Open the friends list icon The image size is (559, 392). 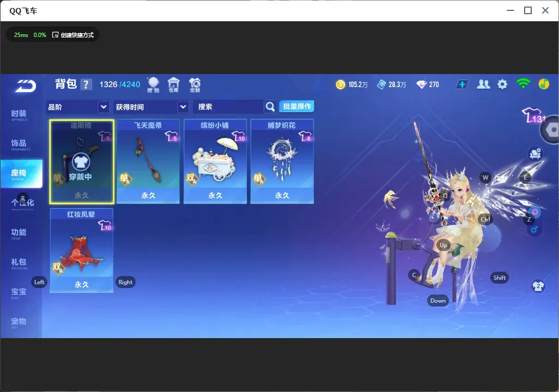tap(483, 84)
